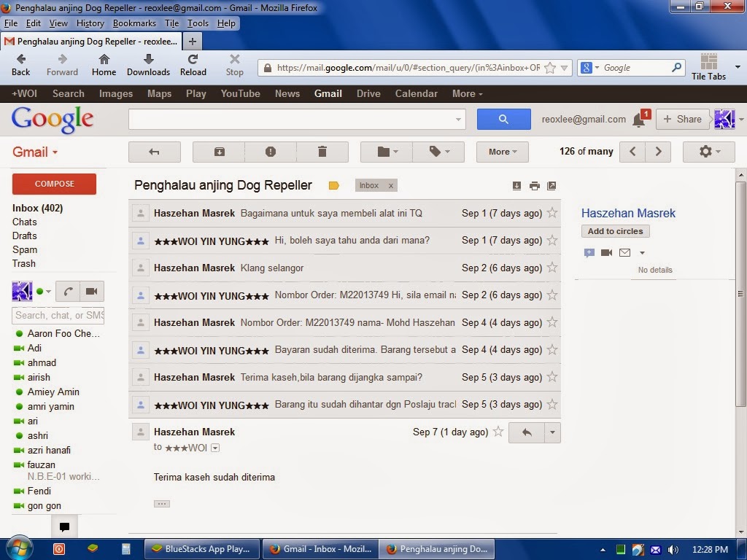The image size is (747, 560).
Task: Start video call with Haszehan Masrek icon
Action: click(x=606, y=252)
